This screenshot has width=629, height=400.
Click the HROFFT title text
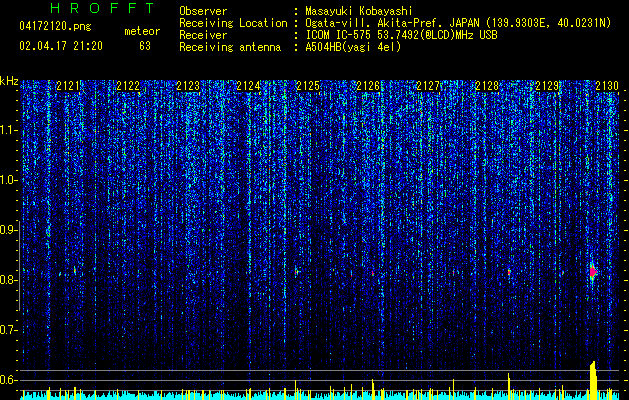coord(103,8)
